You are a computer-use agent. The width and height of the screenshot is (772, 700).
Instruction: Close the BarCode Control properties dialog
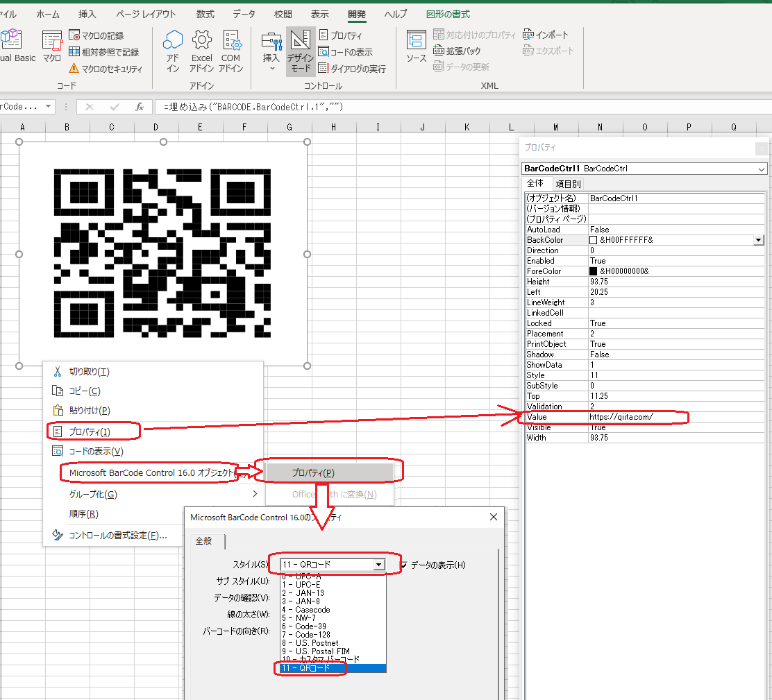494,517
